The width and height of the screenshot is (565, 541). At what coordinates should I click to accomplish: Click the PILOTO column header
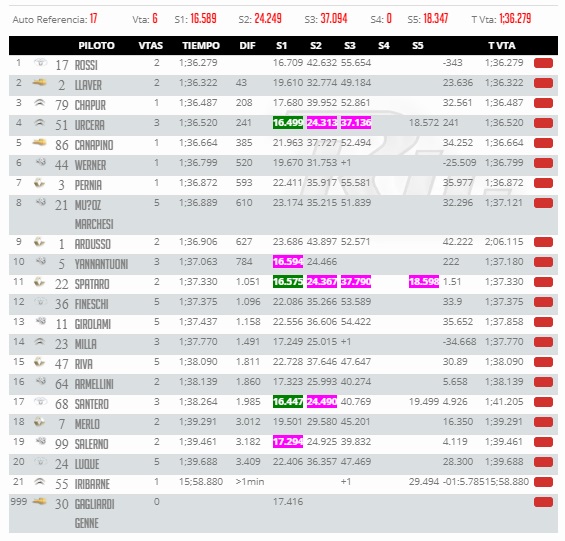pyautogui.click(x=97, y=45)
